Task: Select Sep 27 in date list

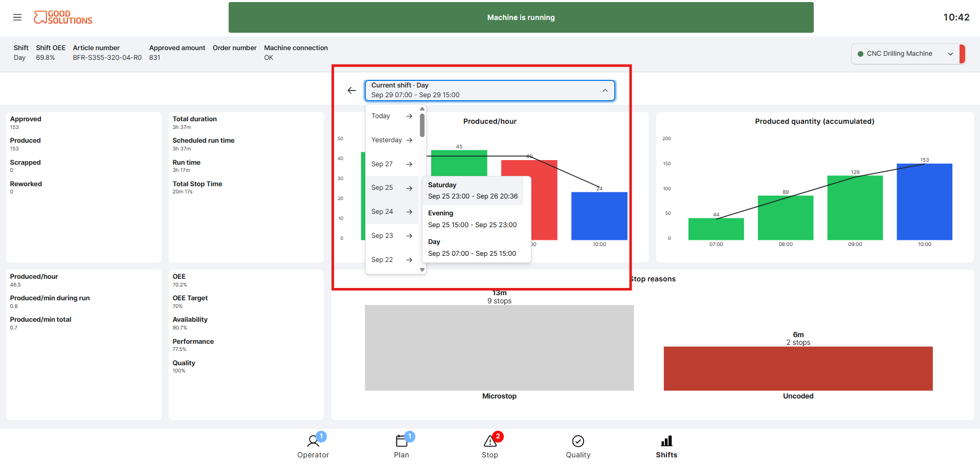Action: click(392, 164)
